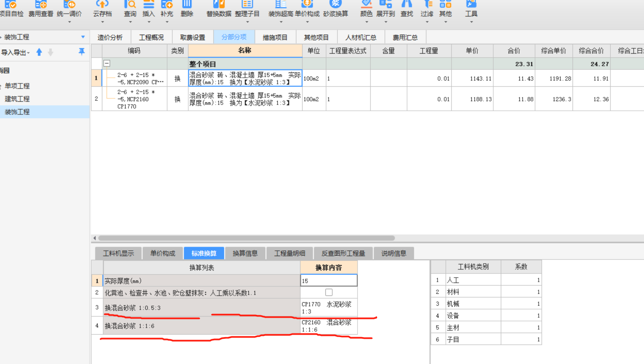Screen dimensions: 644x364
Task: Click the 1143.11 unit price cell
Action: 472,79
